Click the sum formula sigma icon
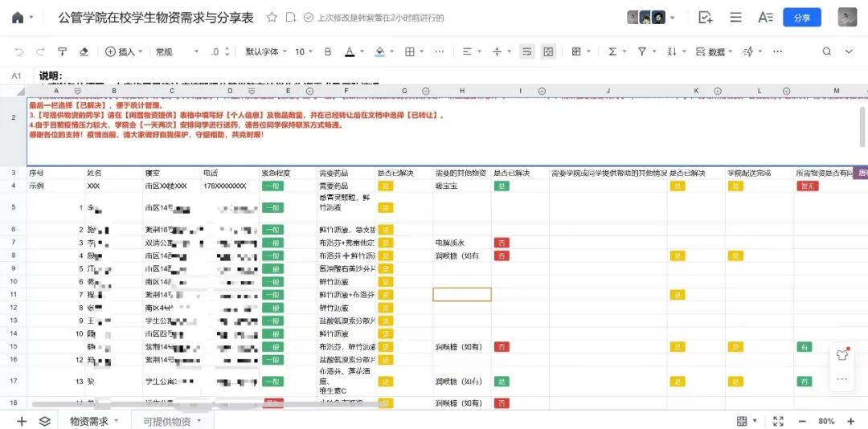This screenshot has width=868, height=429. (613, 51)
